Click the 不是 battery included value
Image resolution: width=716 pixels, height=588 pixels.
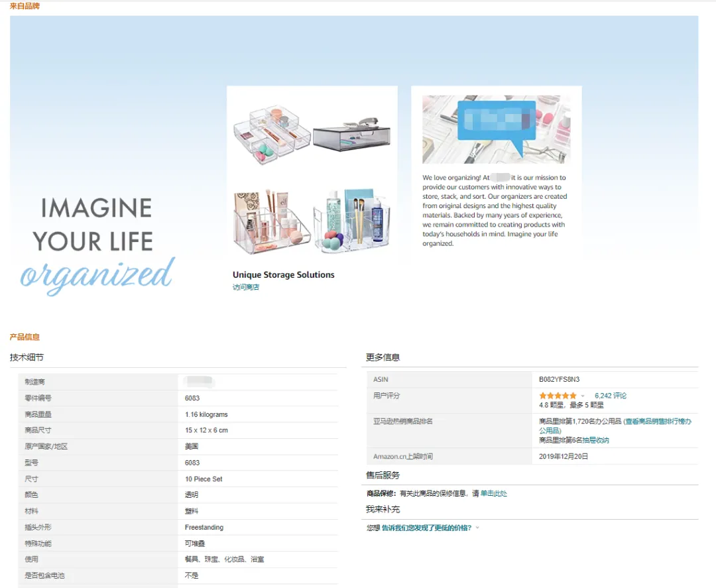[192, 575]
